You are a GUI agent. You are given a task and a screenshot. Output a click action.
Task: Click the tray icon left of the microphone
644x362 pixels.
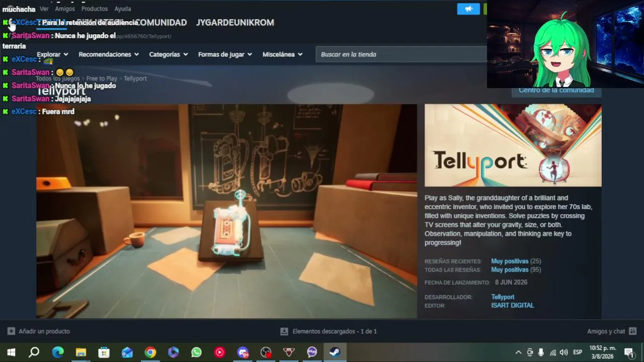pyautogui.click(x=530, y=352)
